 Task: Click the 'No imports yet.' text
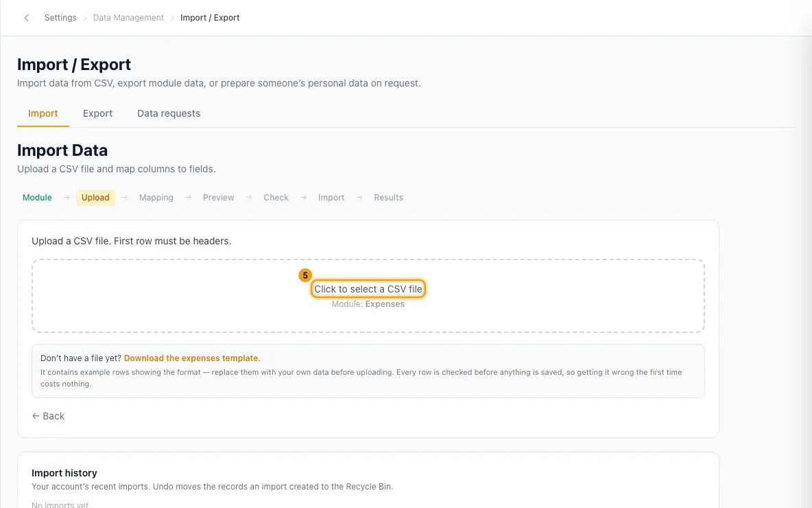tap(60, 505)
